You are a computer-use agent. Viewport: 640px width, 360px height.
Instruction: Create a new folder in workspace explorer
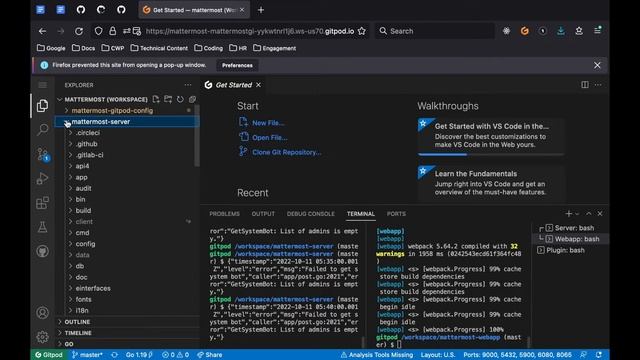[168, 99]
